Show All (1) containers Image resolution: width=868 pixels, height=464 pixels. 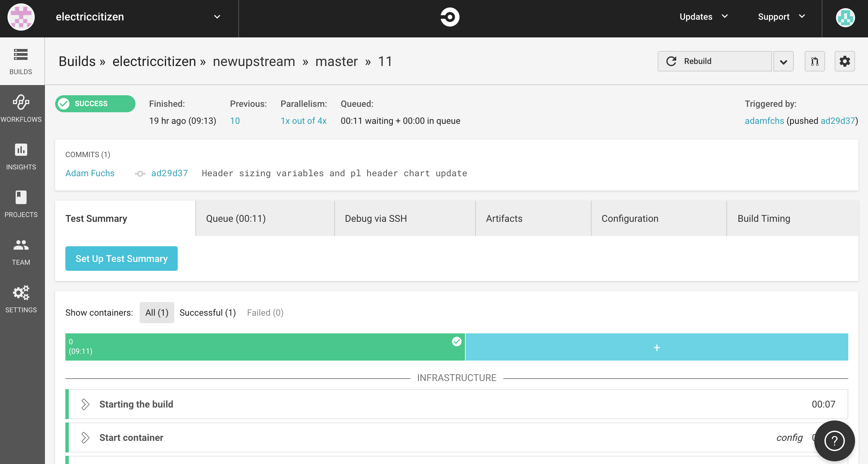(x=157, y=313)
